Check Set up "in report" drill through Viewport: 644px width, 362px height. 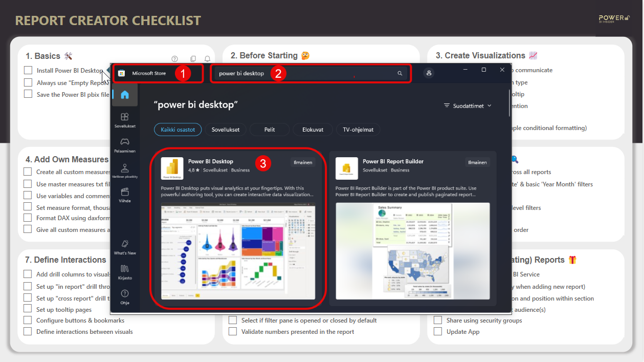click(x=28, y=286)
